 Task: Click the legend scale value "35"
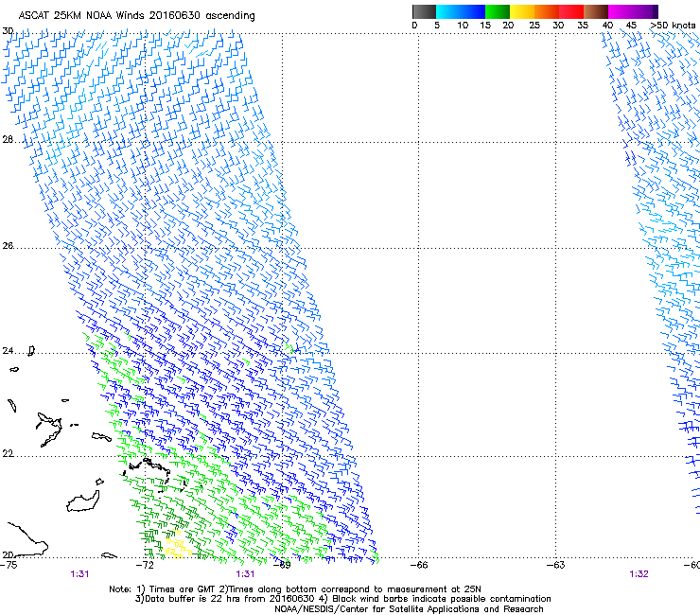tap(583, 26)
